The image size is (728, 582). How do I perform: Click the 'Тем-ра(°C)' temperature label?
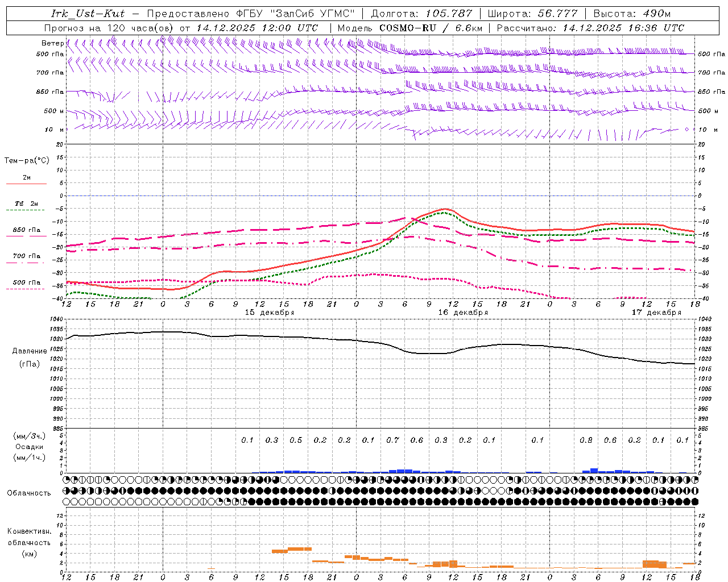coord(27,161)
